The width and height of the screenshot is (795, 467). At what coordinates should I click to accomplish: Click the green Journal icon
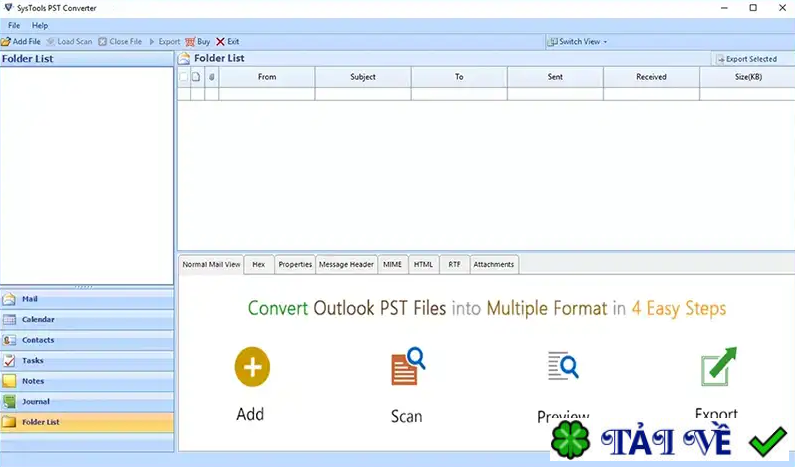tap(9, 402)
